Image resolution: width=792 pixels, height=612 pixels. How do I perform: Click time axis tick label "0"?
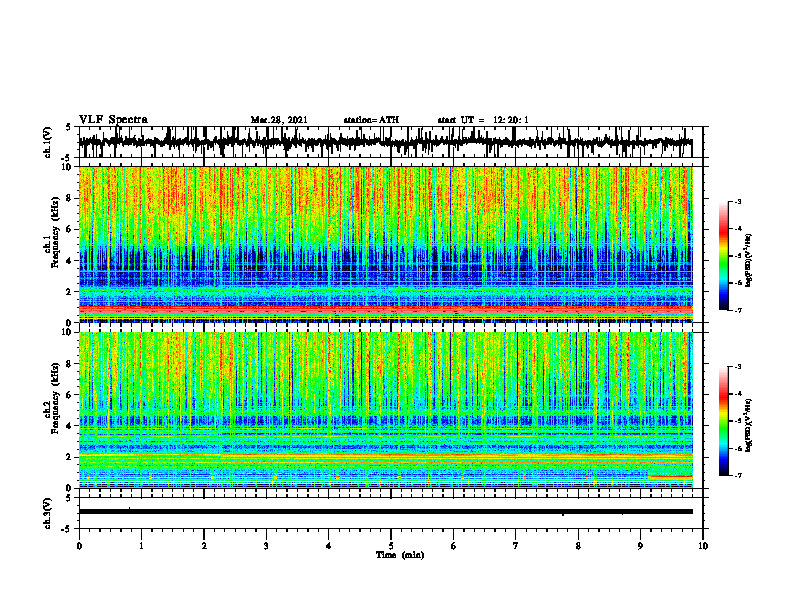pos(79,546)
